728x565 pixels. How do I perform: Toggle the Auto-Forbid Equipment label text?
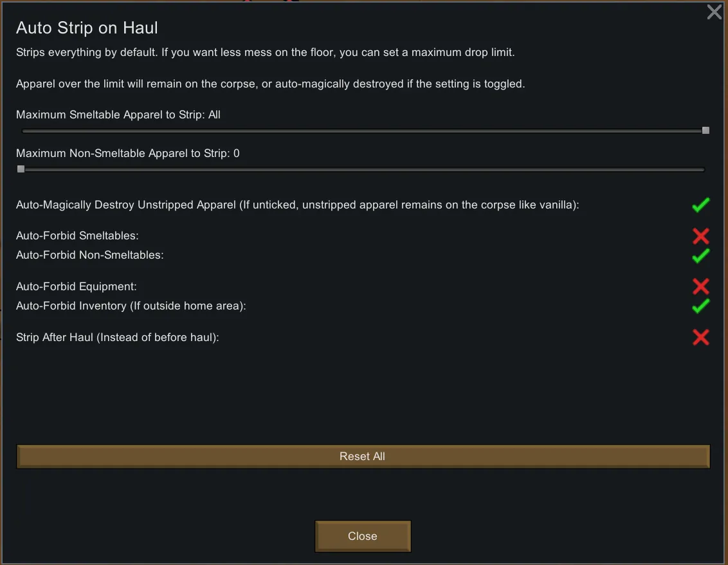77,286
